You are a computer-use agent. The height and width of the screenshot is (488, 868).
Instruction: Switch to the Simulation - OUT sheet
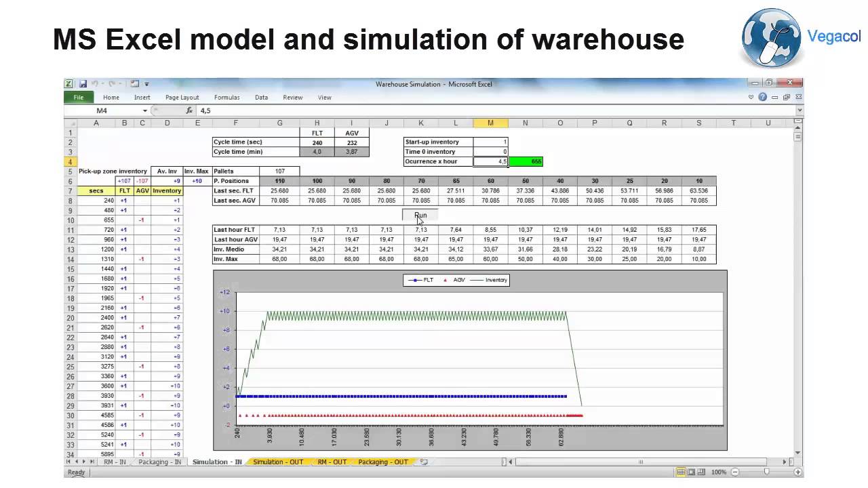pos(277,462)
